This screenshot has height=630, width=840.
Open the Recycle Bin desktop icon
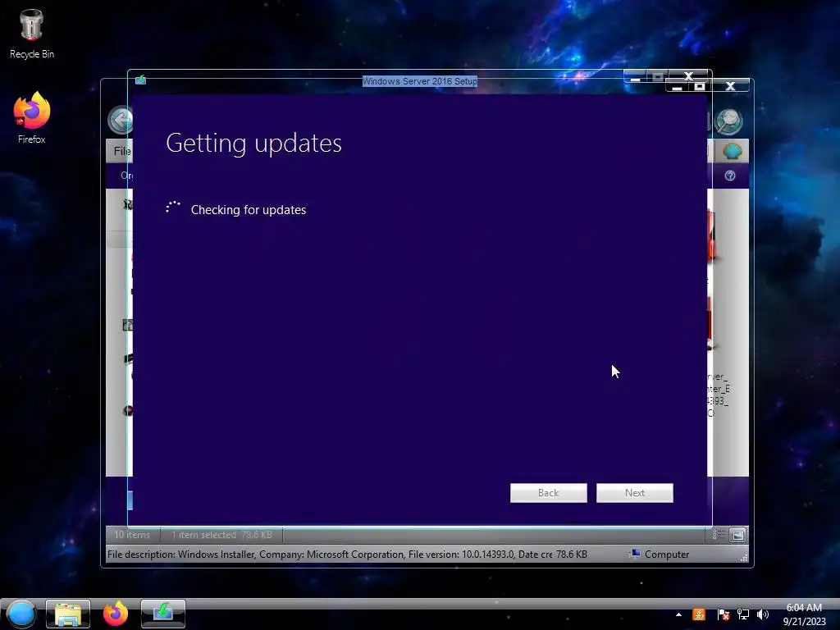(32, 34)
